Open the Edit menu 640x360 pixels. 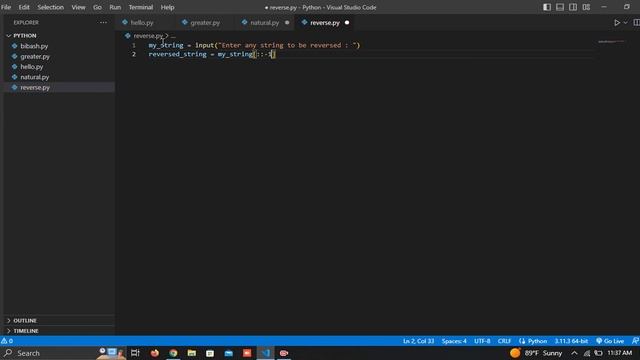coord(24,7)
